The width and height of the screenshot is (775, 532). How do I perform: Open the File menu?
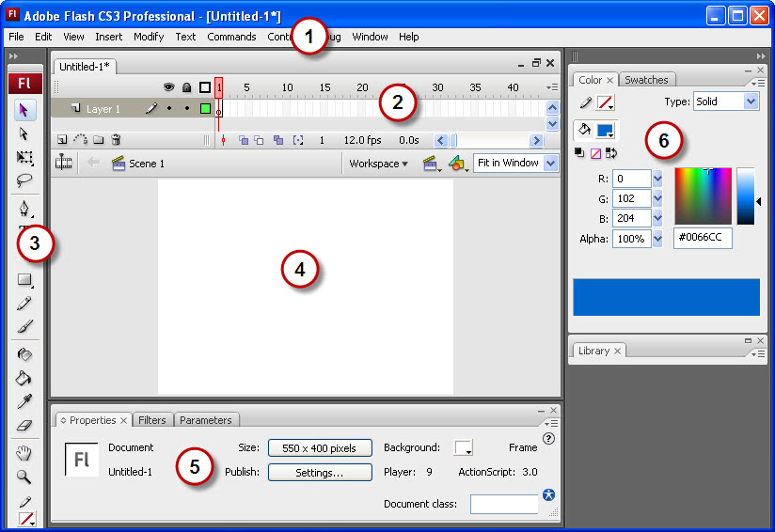click(16, 37)
